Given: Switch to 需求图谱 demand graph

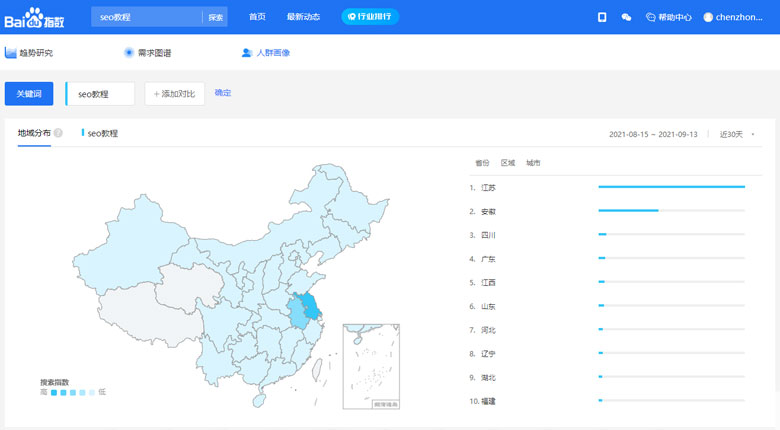Looking at the screenshot, I should [148, 53].
